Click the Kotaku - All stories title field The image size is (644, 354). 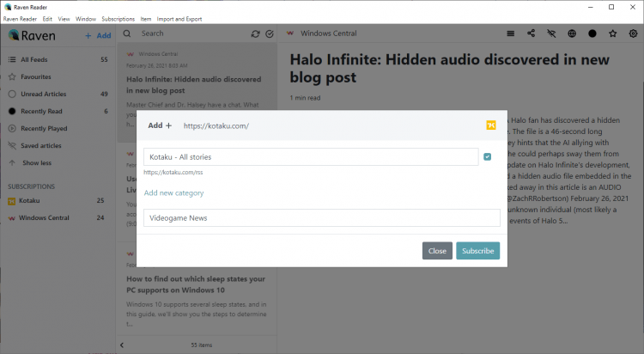point(310,157)
